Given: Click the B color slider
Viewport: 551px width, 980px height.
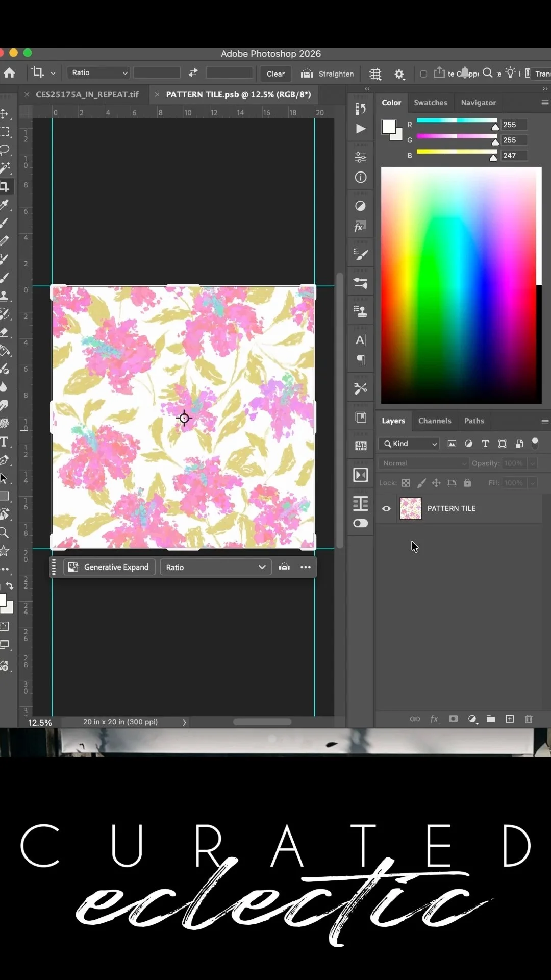Looking at the screenshot, I should pos(457,152).
